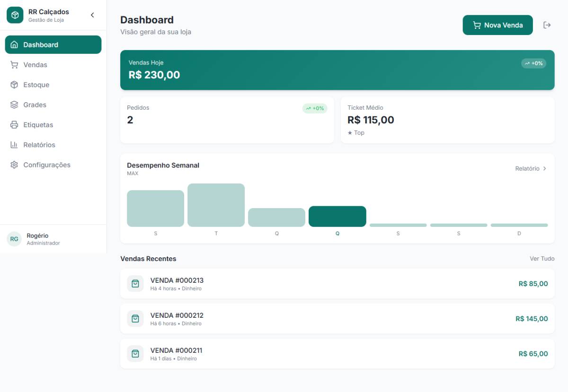Click the Ver Tudo link
The height and width of the screenshot is (392, 568).
(x=542, y=259)
